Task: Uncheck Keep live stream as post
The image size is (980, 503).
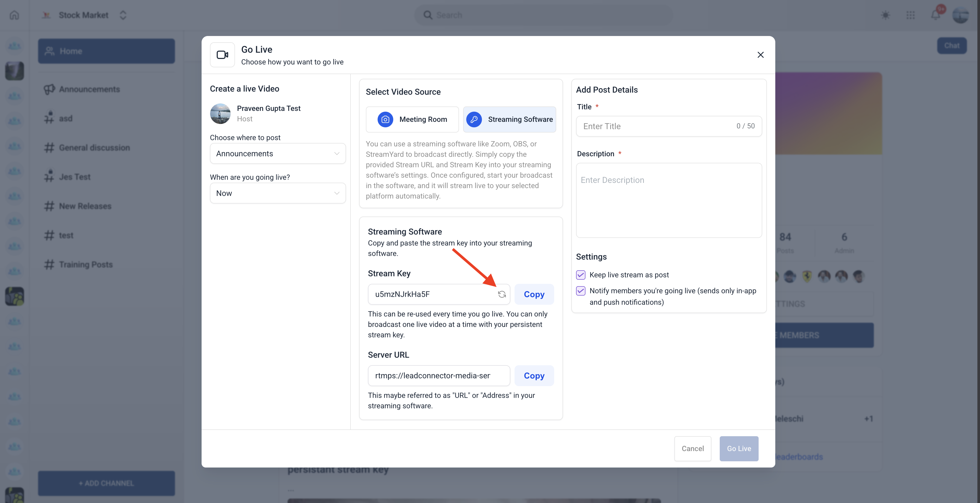Action: click(x=580, y=275)
